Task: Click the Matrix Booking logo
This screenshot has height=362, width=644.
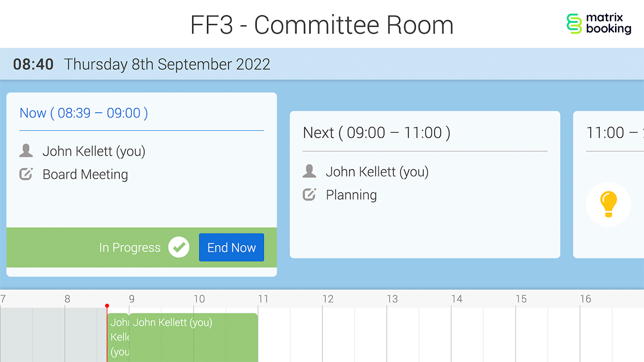Action: (x=598, y=24)
